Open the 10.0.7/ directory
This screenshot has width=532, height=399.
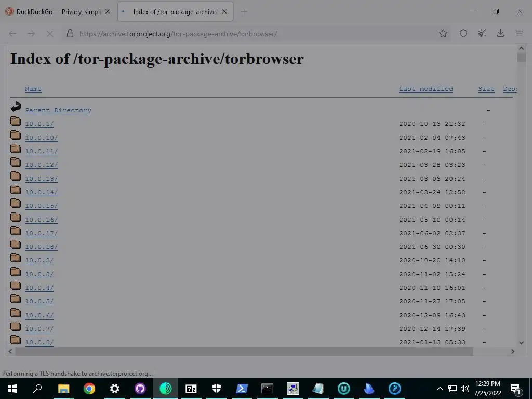pyautogui.click(x=39, y=329)
